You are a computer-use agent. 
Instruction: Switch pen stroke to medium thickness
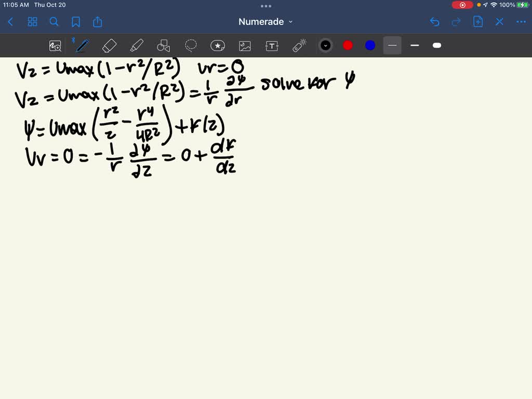(414, 46)
